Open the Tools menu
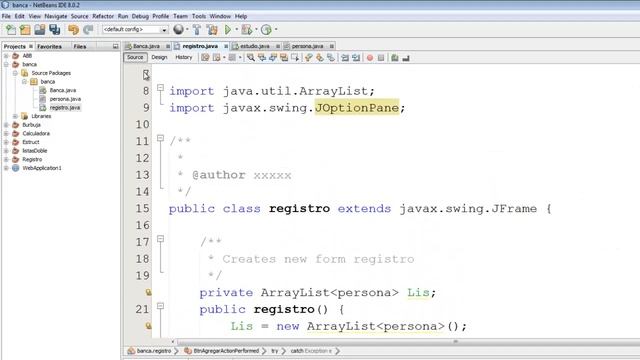640x360 pixels. coord(199,16)
